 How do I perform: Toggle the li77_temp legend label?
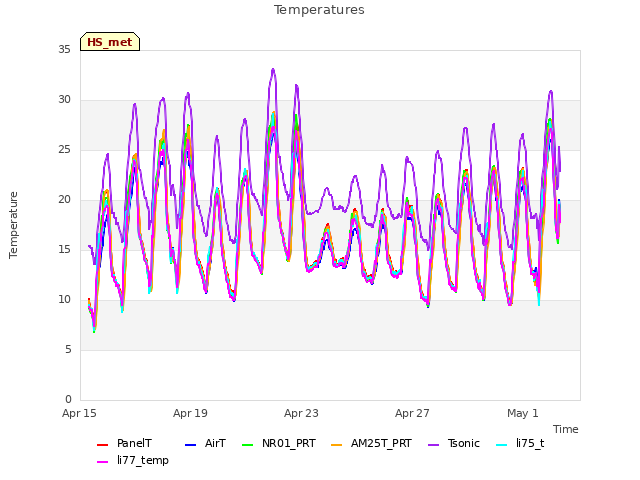142,460
